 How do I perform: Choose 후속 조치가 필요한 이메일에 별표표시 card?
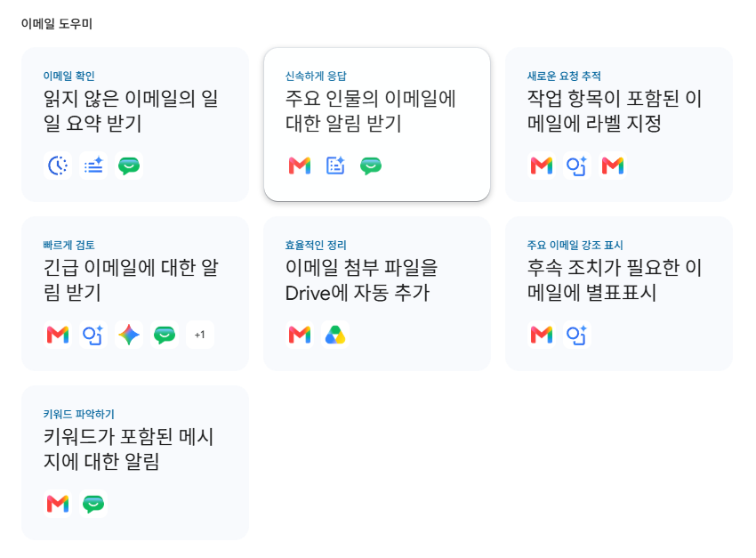click(x=619, y=294)
